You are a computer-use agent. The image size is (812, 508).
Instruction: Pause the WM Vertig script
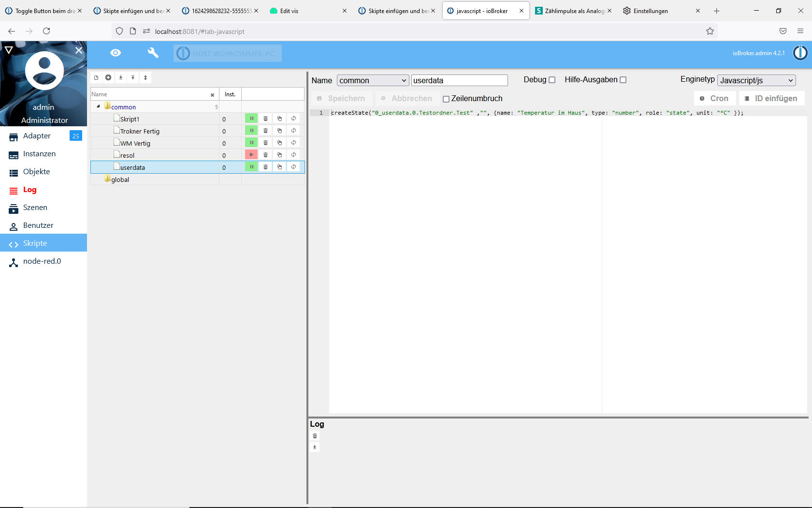(251, 143)
